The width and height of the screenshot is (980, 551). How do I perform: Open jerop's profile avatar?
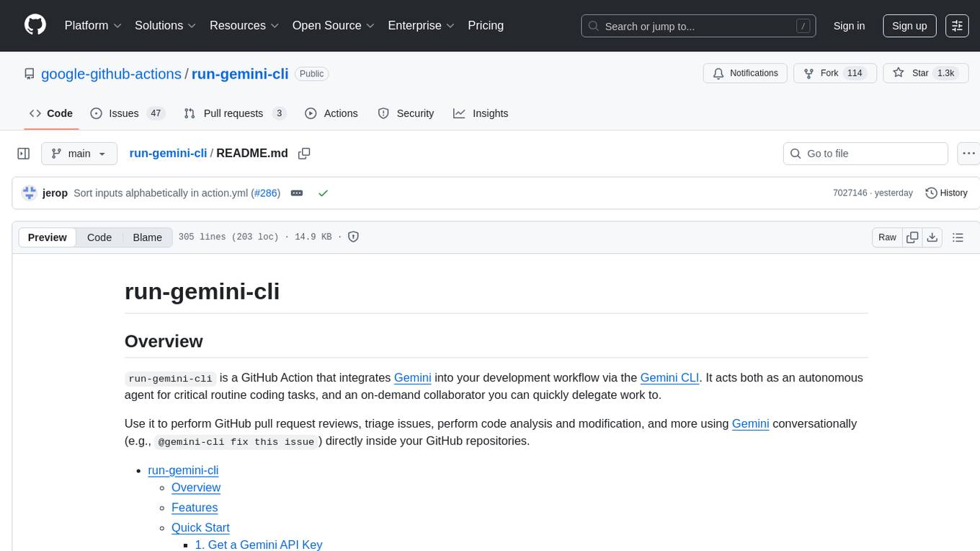[30, 193]
